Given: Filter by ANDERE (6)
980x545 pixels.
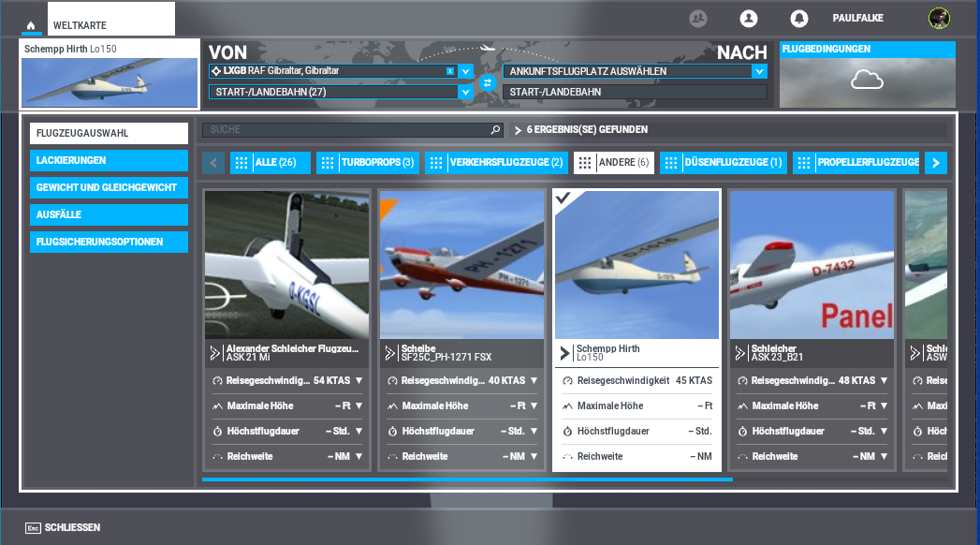Looking at the screenshot, I should [614, 163].
